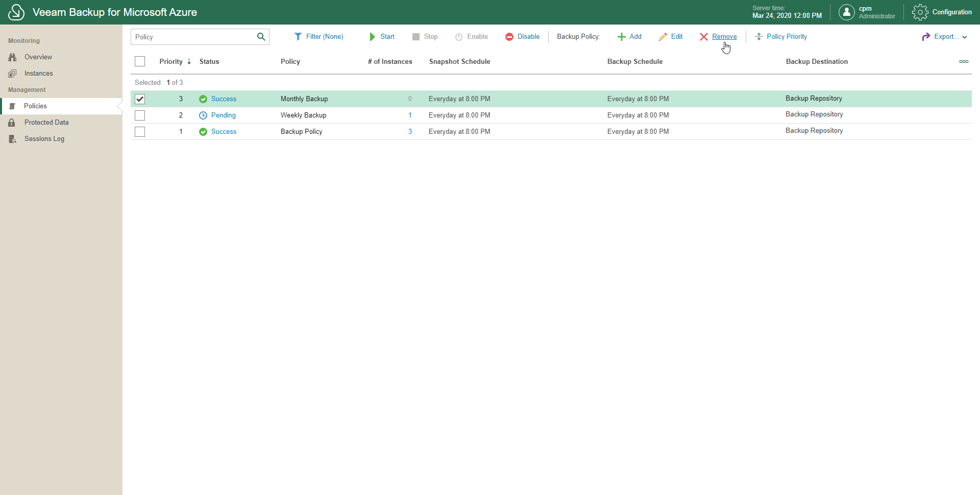Check the Weekly Backup row checkbox
The width and height of the screenshot is (980, 495).
click(x=140, y=115)
